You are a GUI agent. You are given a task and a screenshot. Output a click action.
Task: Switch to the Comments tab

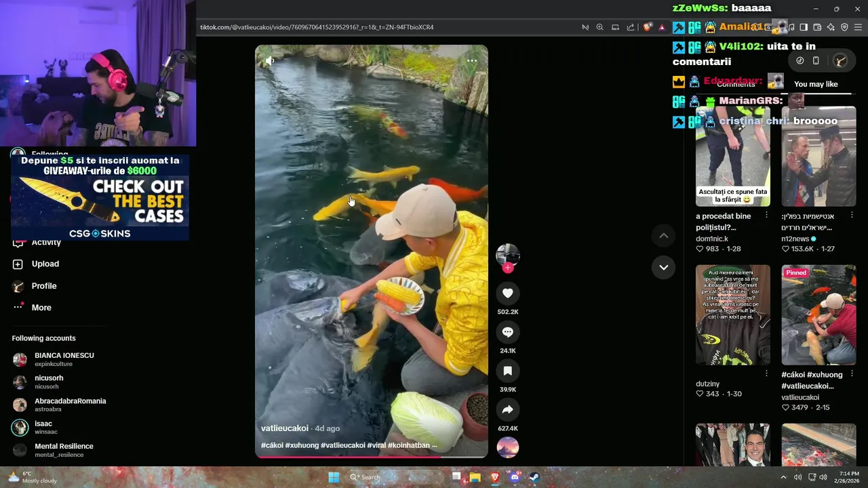(x=736, y=84)
